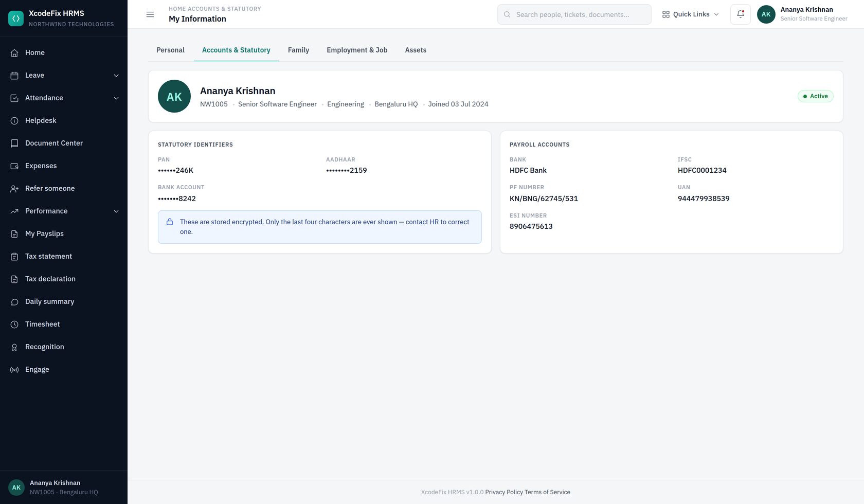
Task: Open the Privacy Policy link
Action: pos(504,492)
